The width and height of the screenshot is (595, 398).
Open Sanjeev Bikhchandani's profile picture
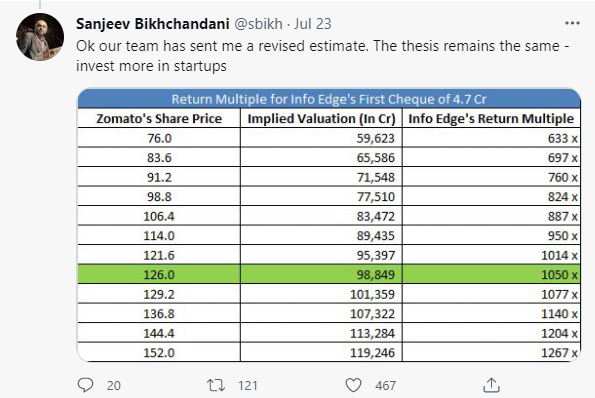(x=40, y=37)
